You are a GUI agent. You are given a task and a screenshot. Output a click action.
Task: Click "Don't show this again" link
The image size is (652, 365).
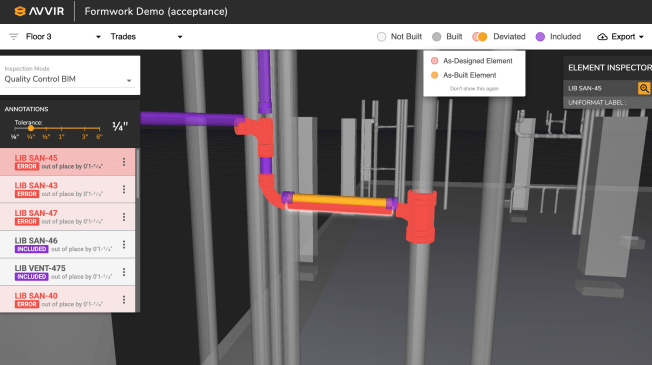click(x=474, y=89)
